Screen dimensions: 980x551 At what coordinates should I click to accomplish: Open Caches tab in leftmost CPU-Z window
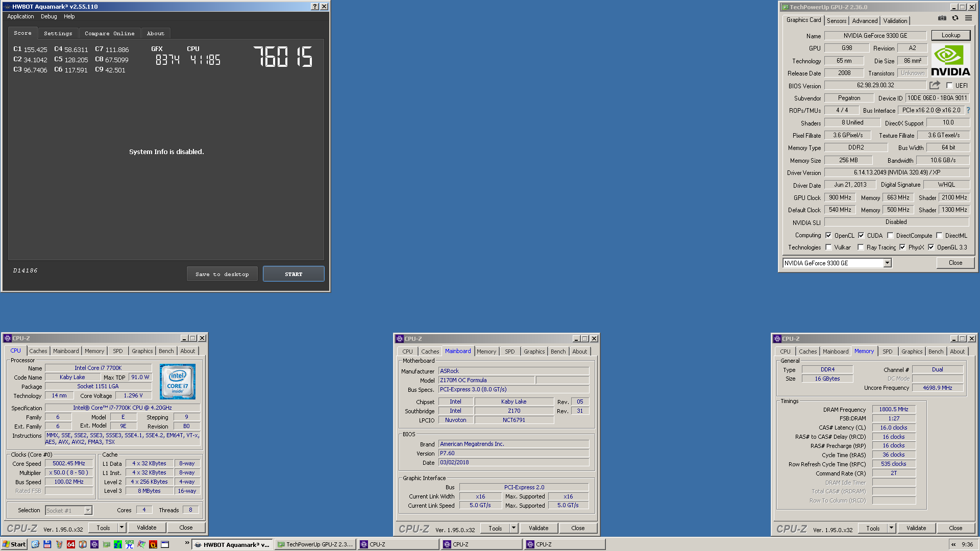pos(38,351)
